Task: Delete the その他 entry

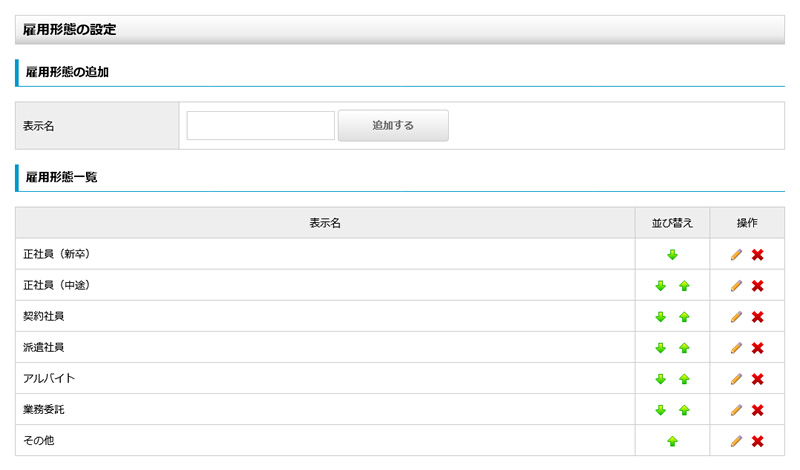Action: click(758, 441)
